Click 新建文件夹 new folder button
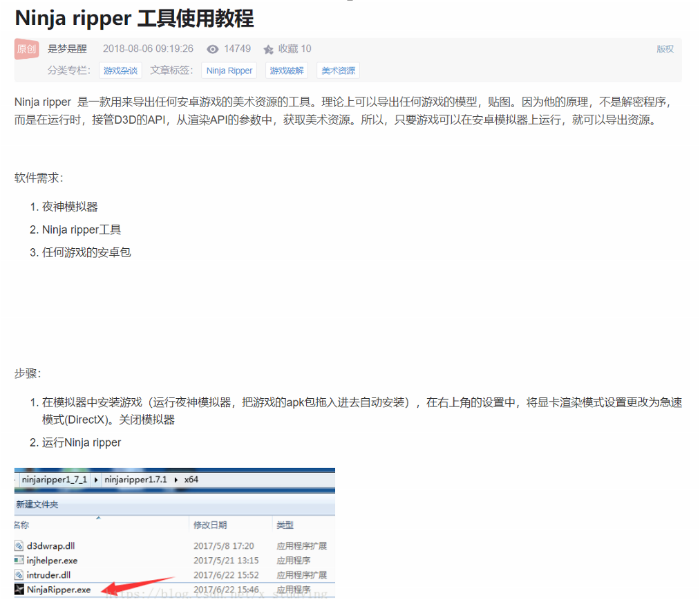The height and width of the screenshot is (600, 700). [x=37, y=505]
